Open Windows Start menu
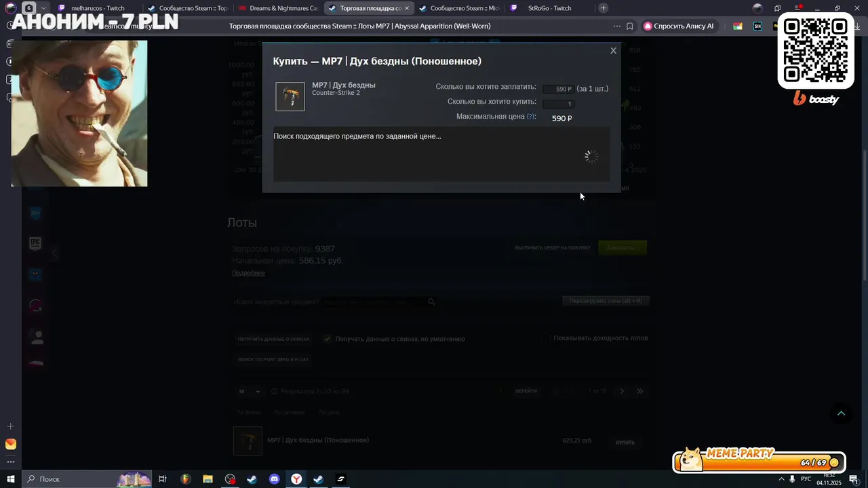The image size is (868, 488). [11, 479]
